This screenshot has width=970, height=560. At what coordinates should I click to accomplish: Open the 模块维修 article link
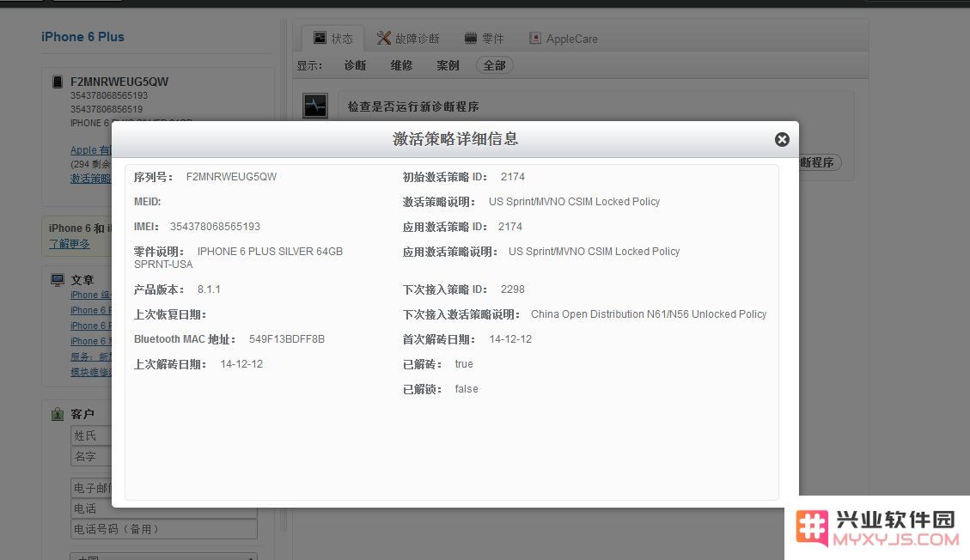90,372
